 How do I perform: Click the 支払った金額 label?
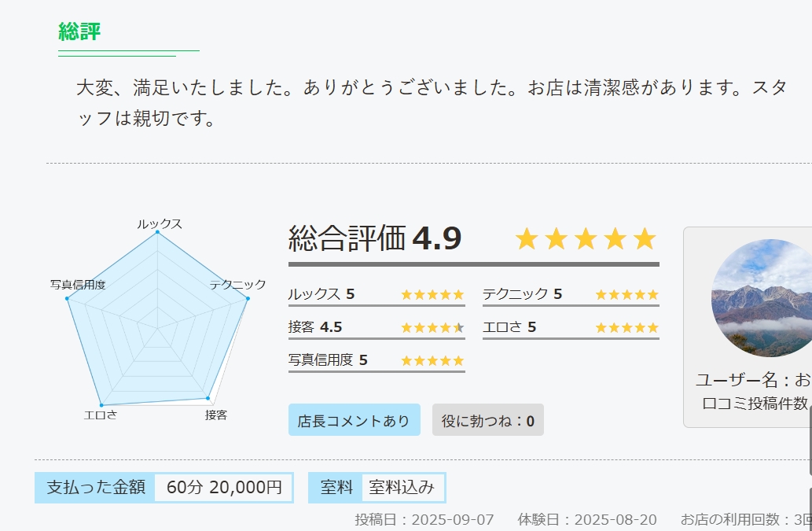[95, 487]
